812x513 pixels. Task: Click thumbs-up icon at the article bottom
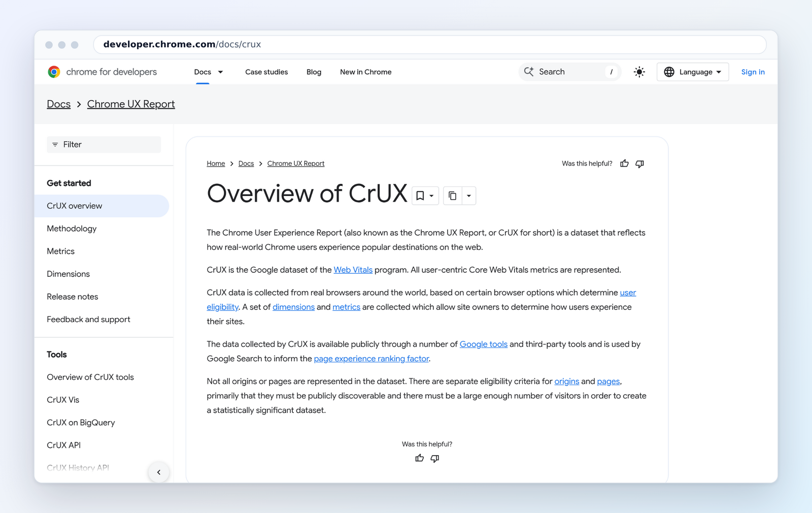pos(419,458)
